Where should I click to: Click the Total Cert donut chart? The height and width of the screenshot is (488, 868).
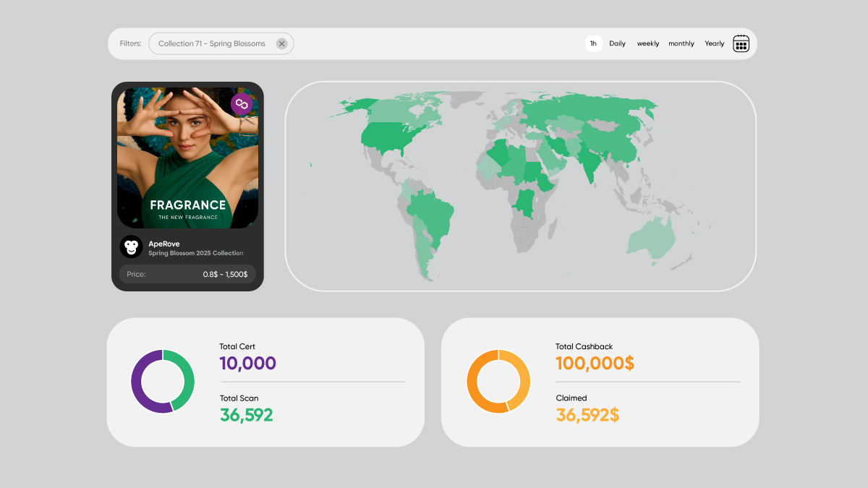point(163,382)
